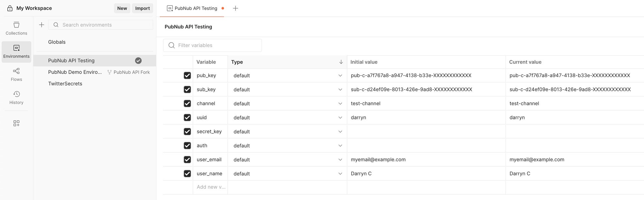The height and width of the screenshot is (200, 644).
Task: Click the unsaved changes dot on tab
Action: [x=223, y=8]
